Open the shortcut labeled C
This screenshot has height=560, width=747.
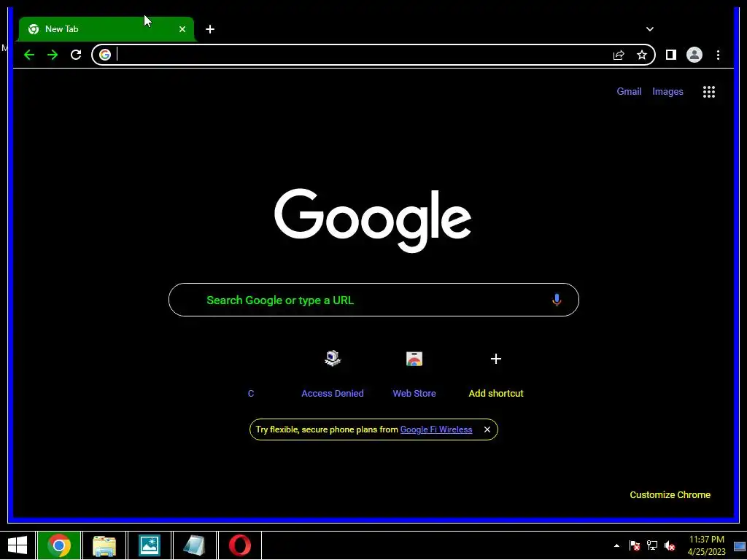251,393
